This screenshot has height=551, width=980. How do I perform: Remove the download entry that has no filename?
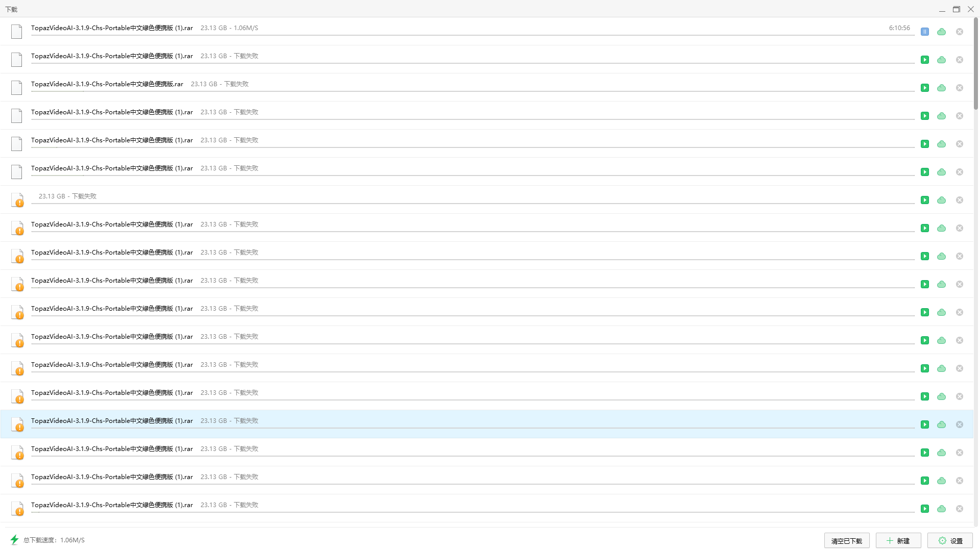[x=960, y=200]
